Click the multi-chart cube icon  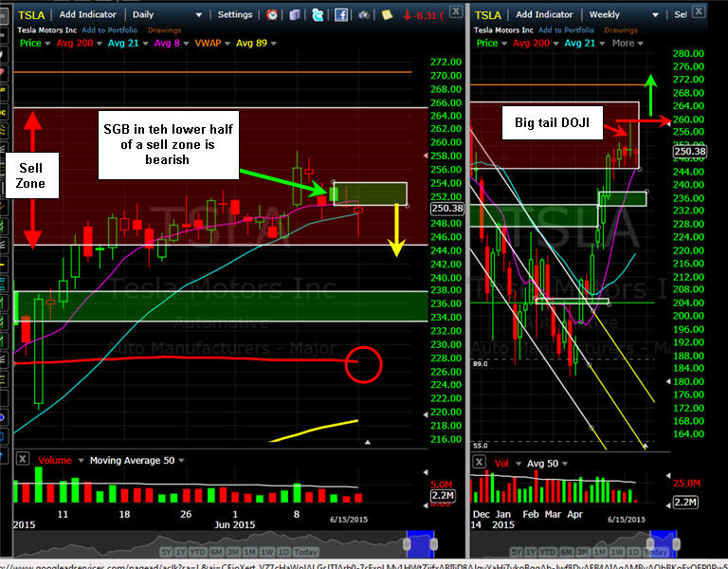tap(295, 15)
